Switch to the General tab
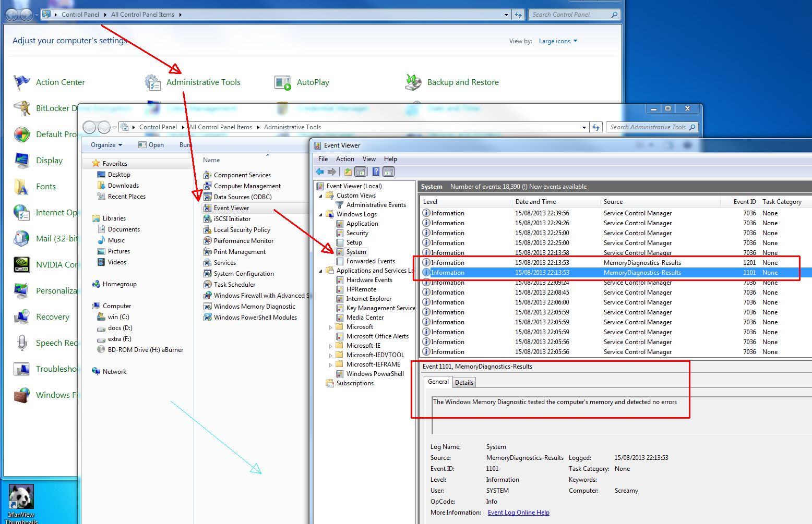The width and height of the screenshot is (812, 524). [x=438, y=382]
